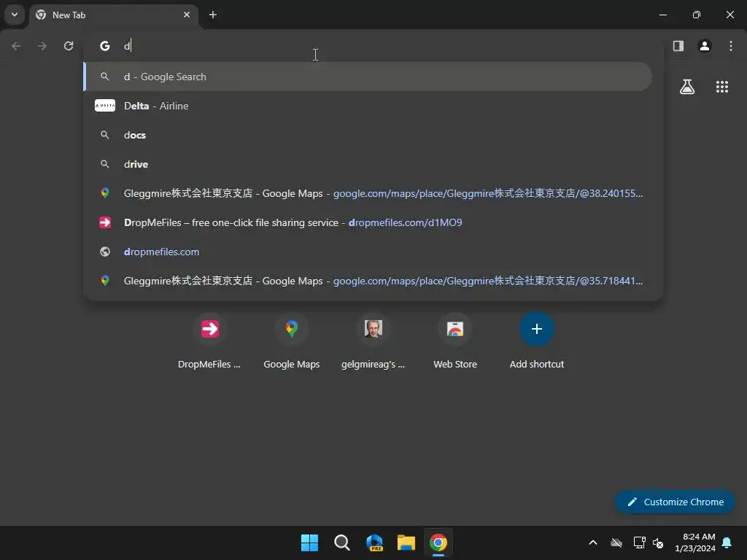Select the New Tab tab
Viewport: 747px width, 560px height.
pyautogui.click(x=113, y=15)
